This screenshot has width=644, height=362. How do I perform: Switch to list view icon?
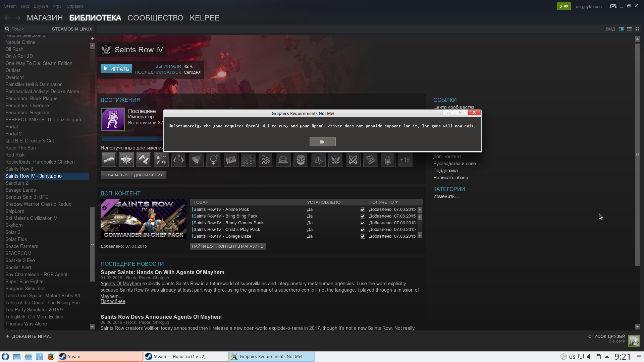(x=629, y=29)
